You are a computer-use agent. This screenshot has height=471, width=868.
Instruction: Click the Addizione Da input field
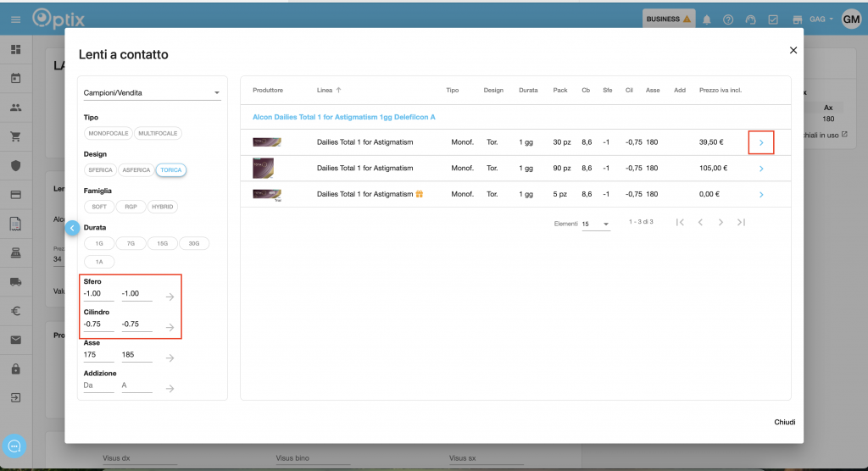(x=98, y=385)
